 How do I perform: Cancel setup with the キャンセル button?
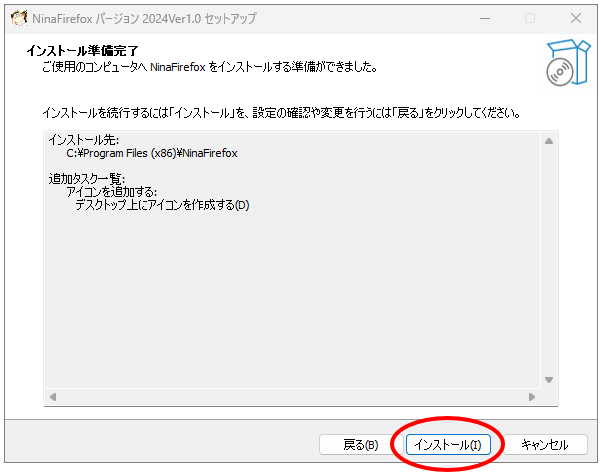point(544,445)
